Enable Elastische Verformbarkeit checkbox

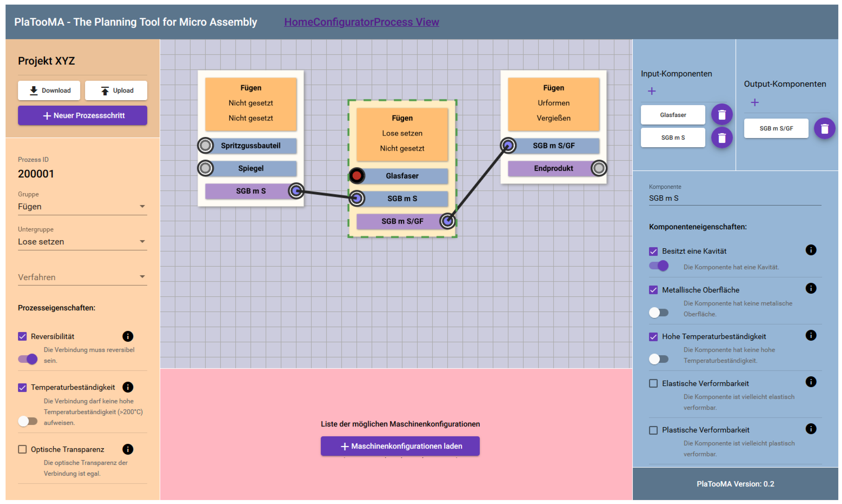click(653, 383)
